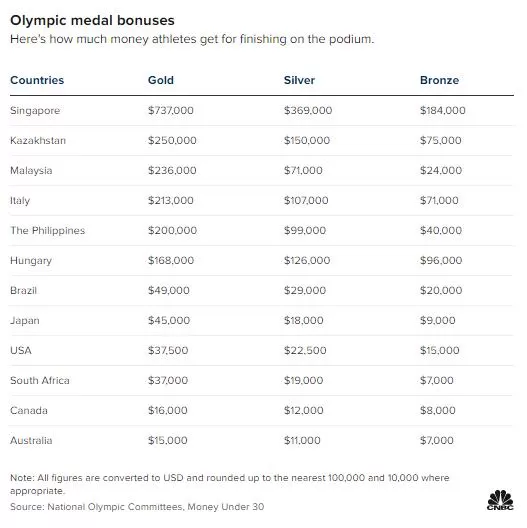Click the Olympic medal bonuses title
Image resolution: width=527 pixels, height=528 pixels.
[x=92, y=21]
